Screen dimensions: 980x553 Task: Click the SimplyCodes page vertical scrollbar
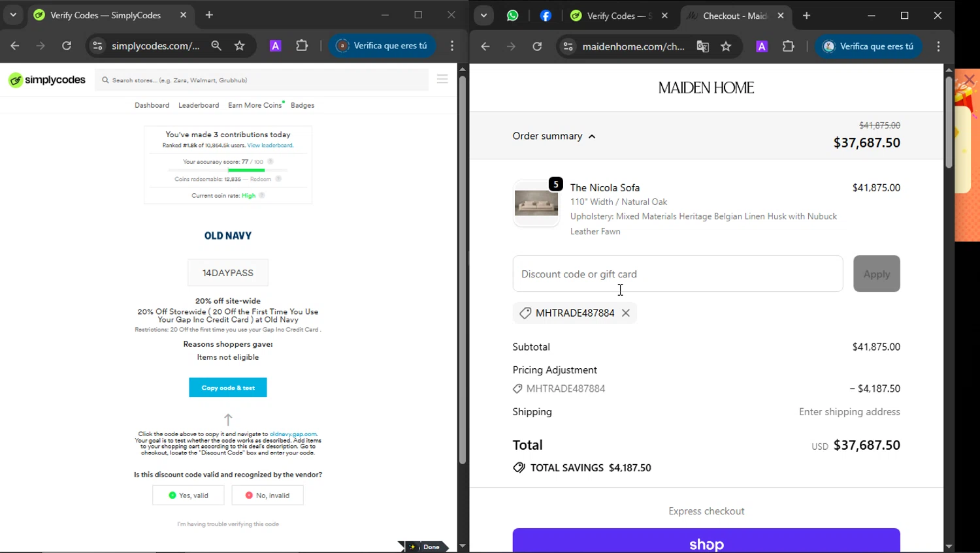pyautogui.click(x=462, y=270)
